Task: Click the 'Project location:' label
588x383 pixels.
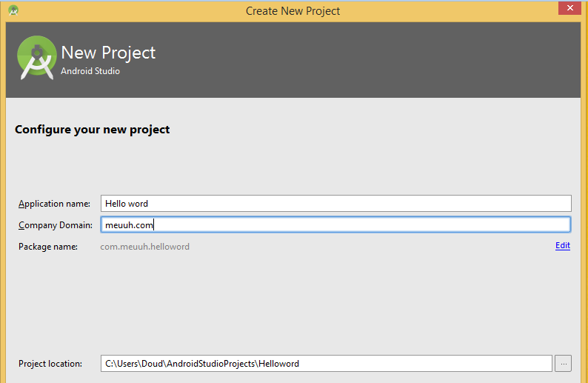Action: [50, 364]
